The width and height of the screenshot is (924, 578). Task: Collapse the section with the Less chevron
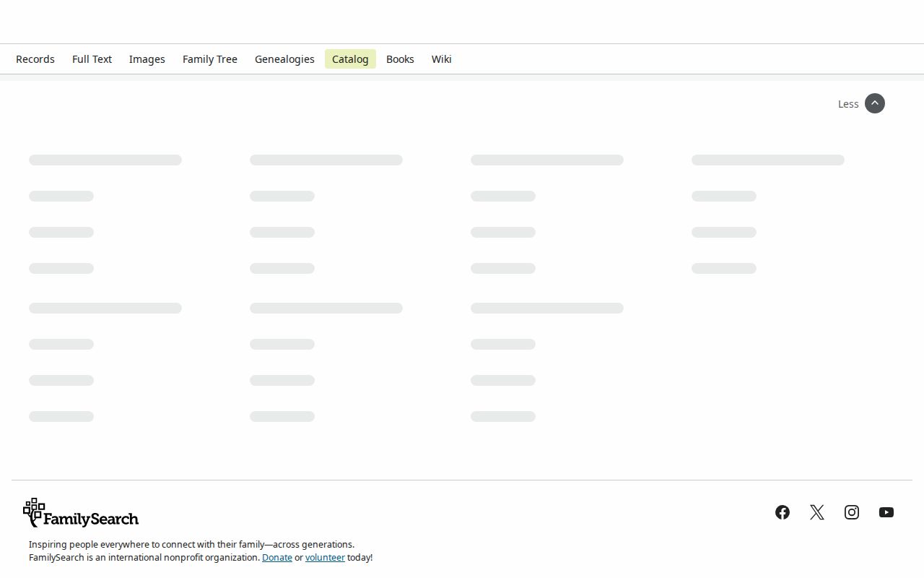tap(875, 103)
